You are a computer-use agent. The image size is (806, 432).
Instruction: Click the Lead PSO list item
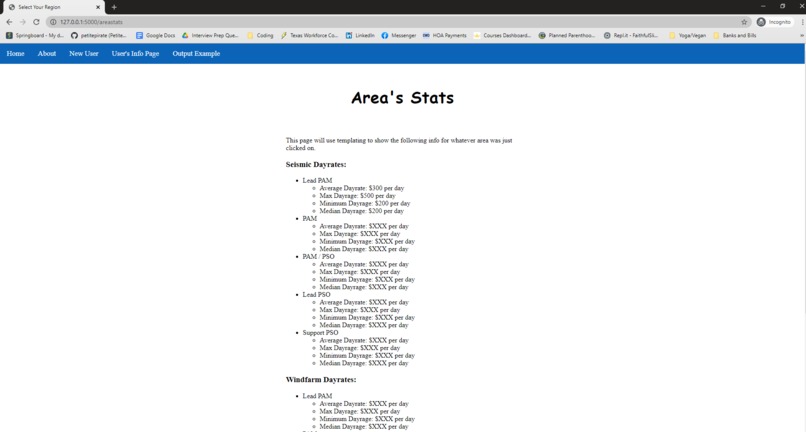316,295
